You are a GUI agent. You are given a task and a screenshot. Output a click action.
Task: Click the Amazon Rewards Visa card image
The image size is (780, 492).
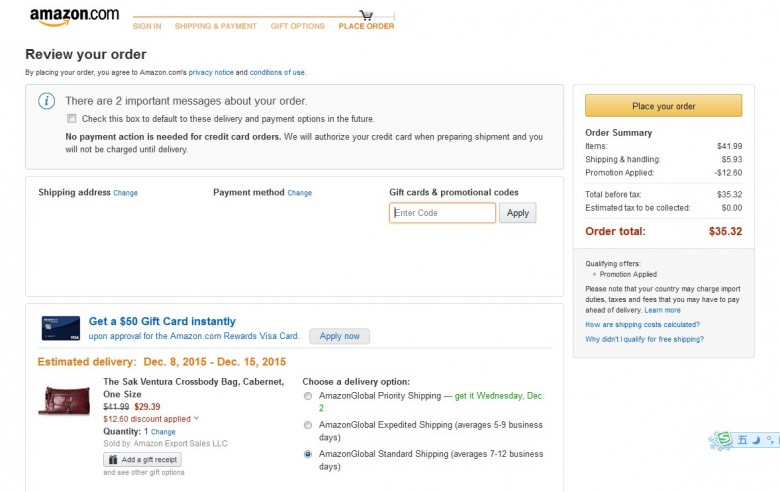pos(61,328)
